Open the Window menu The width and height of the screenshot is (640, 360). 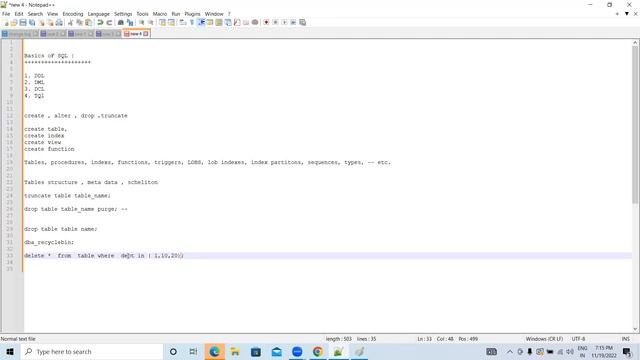coord(214,14)
